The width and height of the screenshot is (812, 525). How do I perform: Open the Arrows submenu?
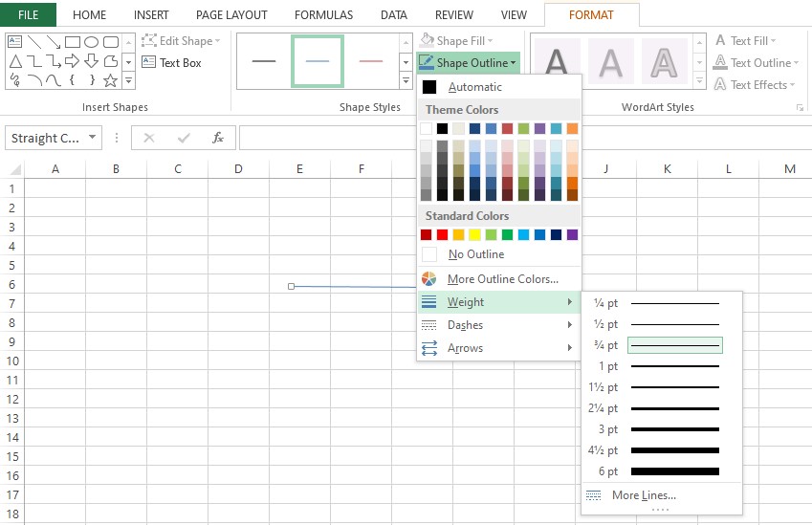point(499,348)
